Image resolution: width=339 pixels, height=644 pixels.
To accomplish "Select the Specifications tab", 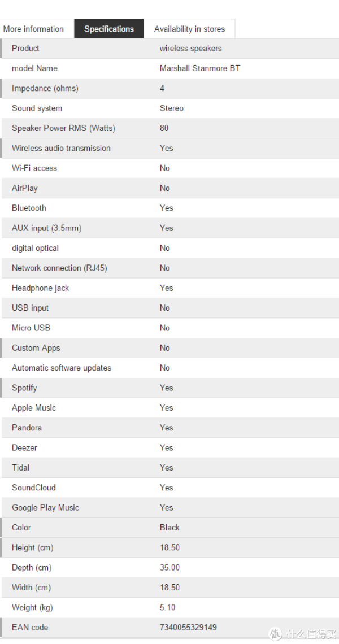I will tap(109, 29).
